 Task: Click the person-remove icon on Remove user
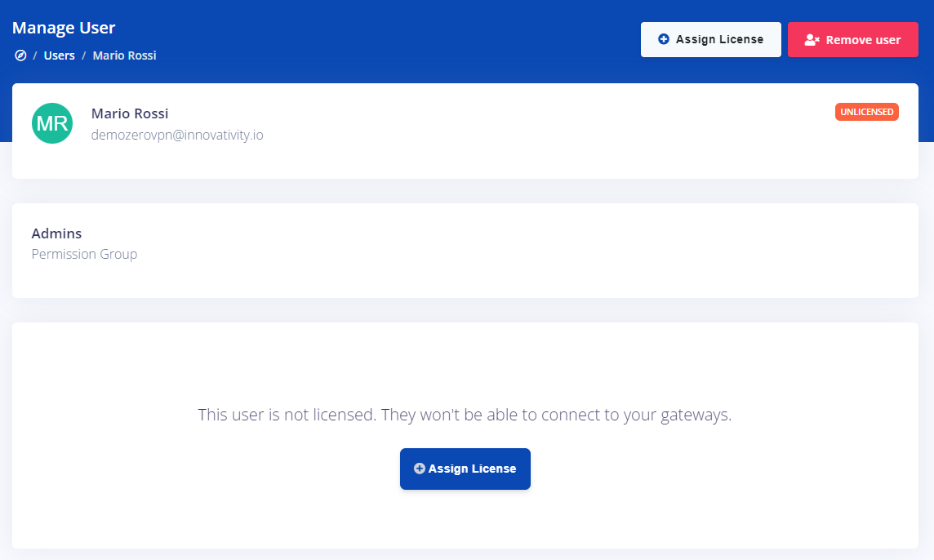pyautogui.click(x=812, y=40)
